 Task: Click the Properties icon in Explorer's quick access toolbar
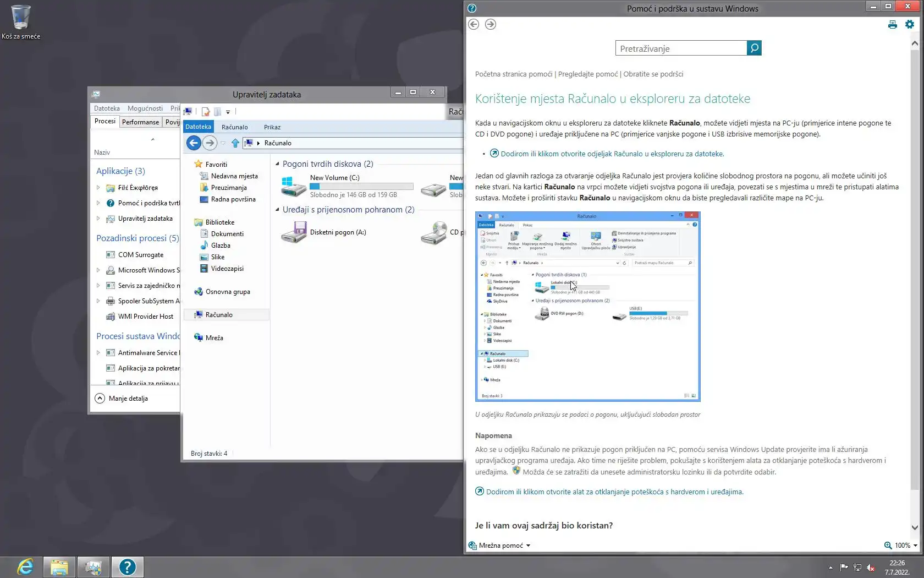[x=206, y=112]
